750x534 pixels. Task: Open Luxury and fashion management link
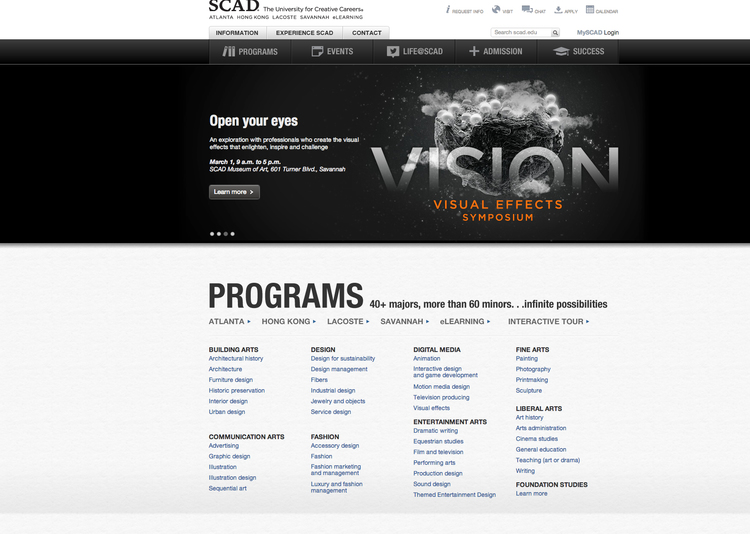pos(337,487)
